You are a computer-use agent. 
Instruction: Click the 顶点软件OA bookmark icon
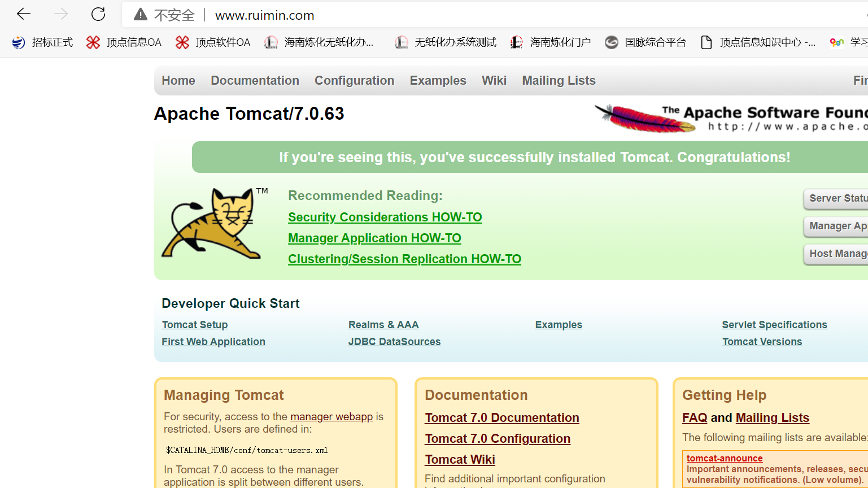tap(182, 42)
